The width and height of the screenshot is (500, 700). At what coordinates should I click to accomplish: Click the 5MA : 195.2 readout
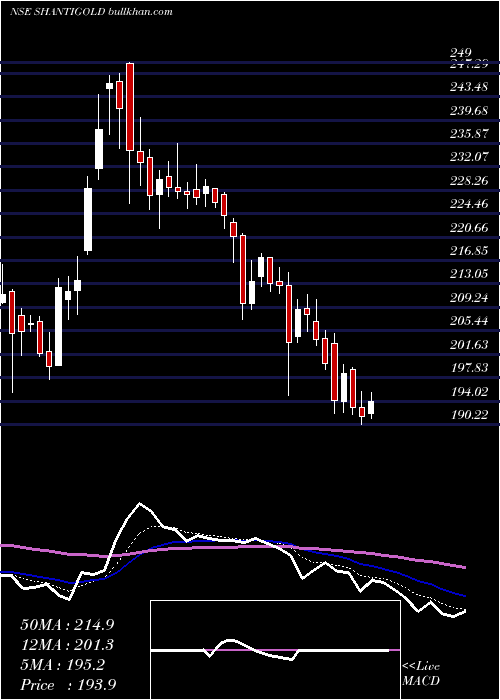coord(62,665)
